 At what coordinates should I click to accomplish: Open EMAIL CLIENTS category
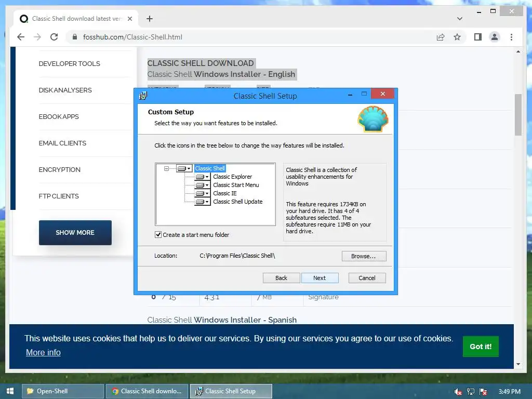[x=62, y=143]
